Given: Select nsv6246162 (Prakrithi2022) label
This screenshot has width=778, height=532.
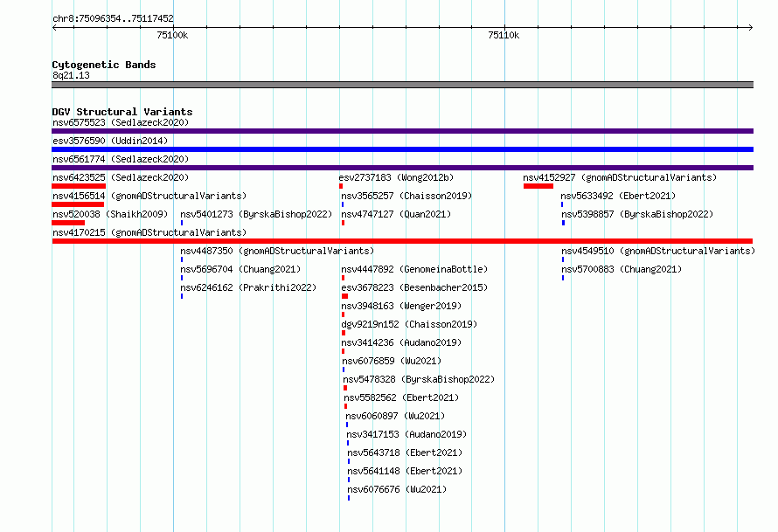Looking at the screenshot, I should pos(248,287).
